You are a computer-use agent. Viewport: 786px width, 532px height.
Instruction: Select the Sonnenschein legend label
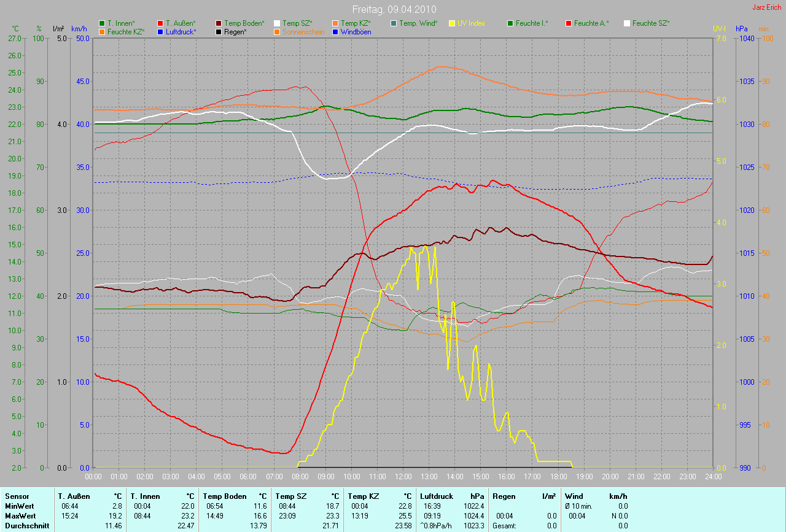(303, 32)
